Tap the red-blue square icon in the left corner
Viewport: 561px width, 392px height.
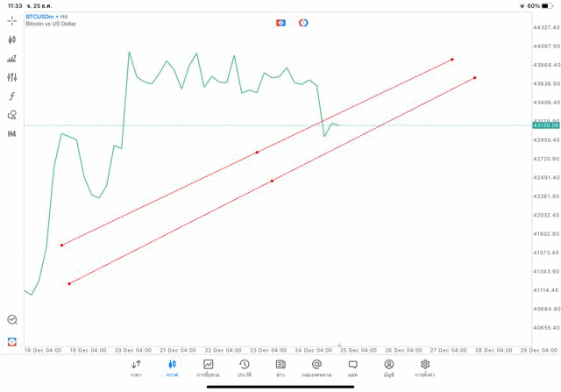click(12, 341)
